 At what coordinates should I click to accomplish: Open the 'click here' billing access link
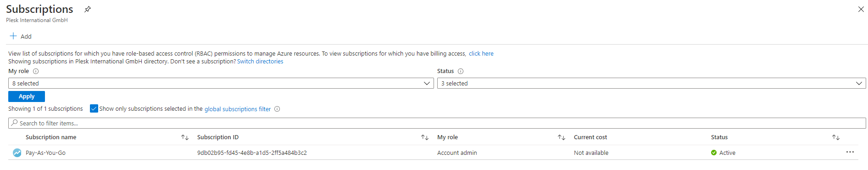[x=481, y=54]
